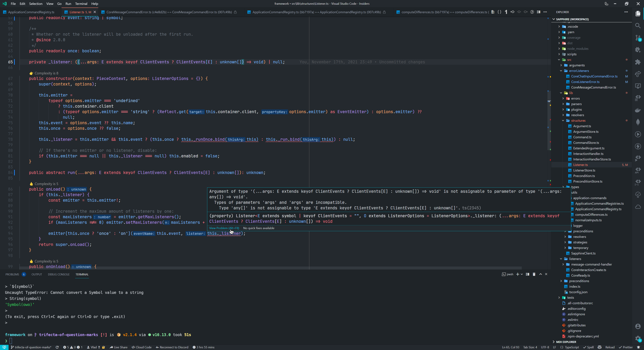Open the Accounts icon in activity bar
644x350 pixels.
pyautogui.click(x=638, y=326)
